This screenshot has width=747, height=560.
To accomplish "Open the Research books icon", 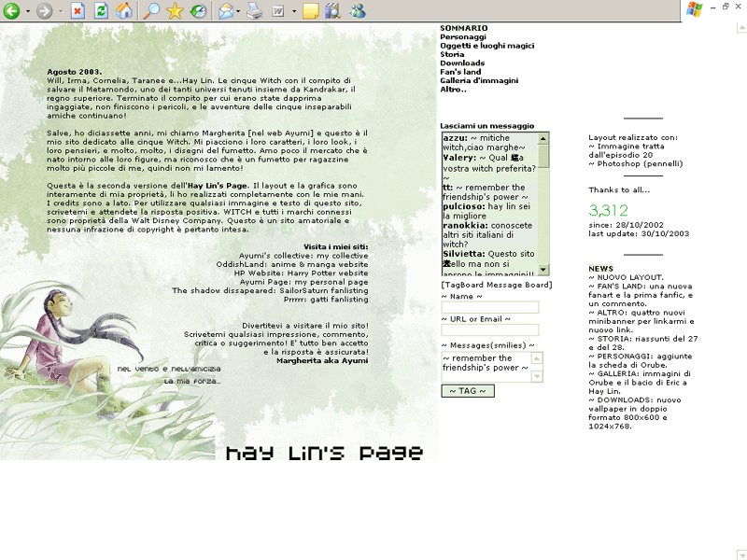I will tap(333, 10).
